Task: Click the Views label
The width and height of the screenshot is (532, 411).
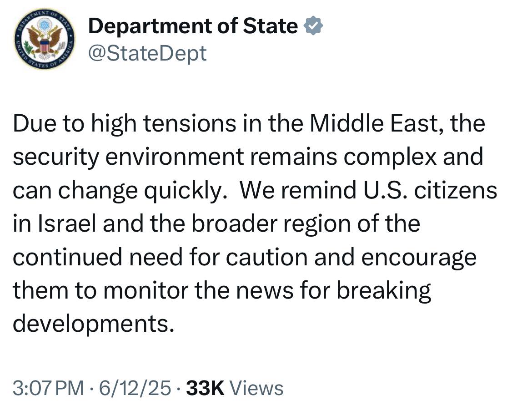Action: (256, 388)
